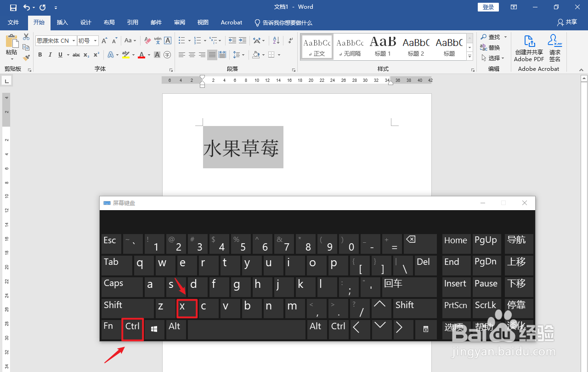The image size is (588, 372).
Task: Click the Replace (替换) button
Action: click(490, 47)
